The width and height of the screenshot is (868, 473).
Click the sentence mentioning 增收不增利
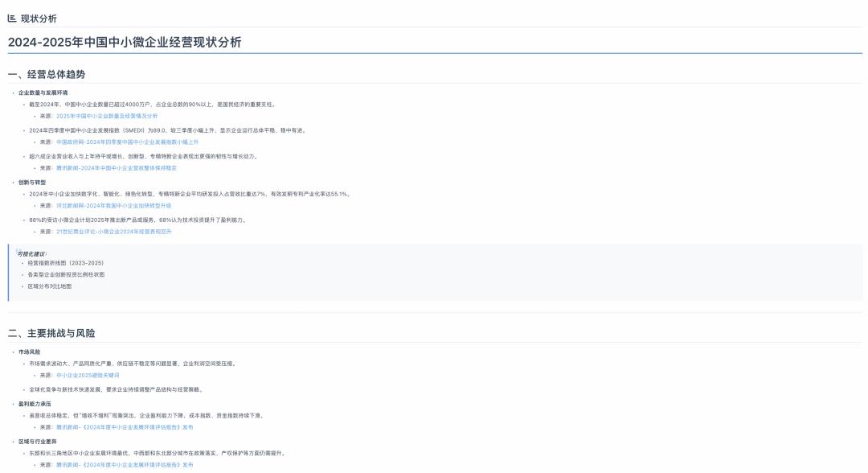click(147, 415)
